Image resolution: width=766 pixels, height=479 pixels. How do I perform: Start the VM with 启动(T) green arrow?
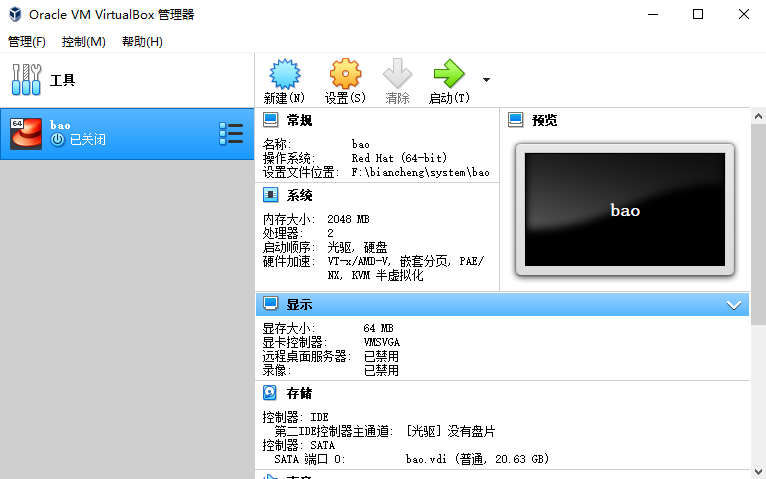[x=449, y=74]
